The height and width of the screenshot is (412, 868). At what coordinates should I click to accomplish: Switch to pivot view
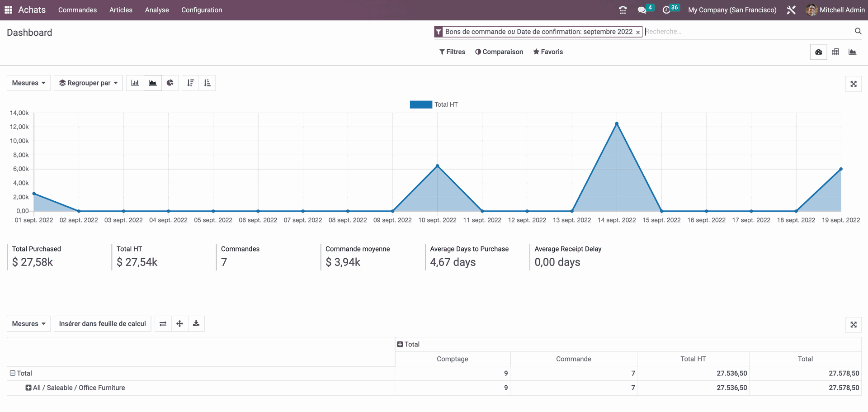(x=835, y=52)
